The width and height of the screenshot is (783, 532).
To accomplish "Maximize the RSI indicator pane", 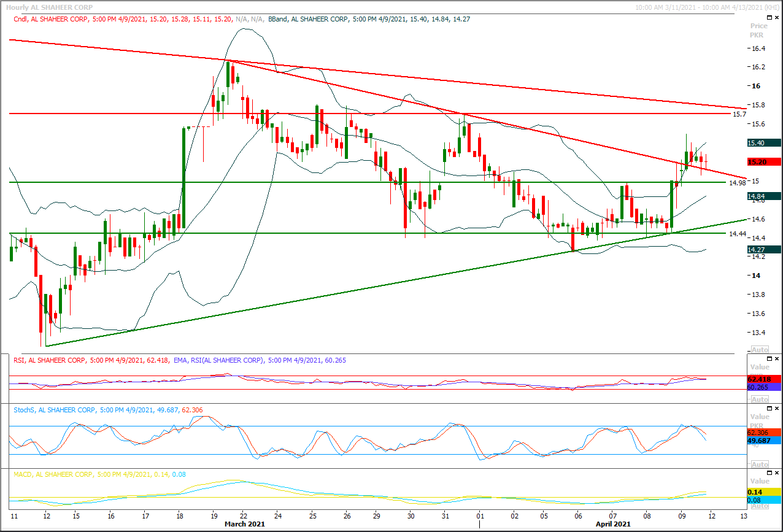I will 770,358.
